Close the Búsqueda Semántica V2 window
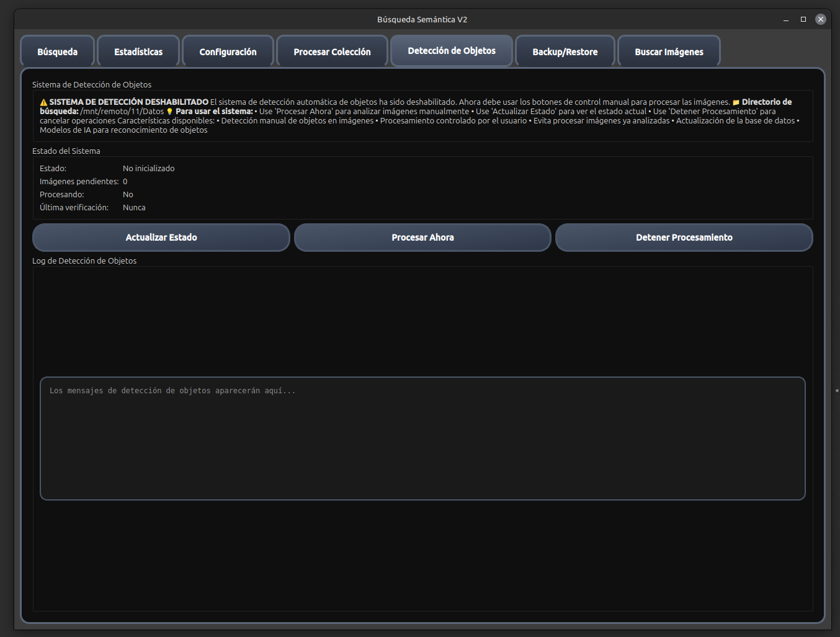The width and height of the screenshot is (840, 637). [x=821, y=20]
